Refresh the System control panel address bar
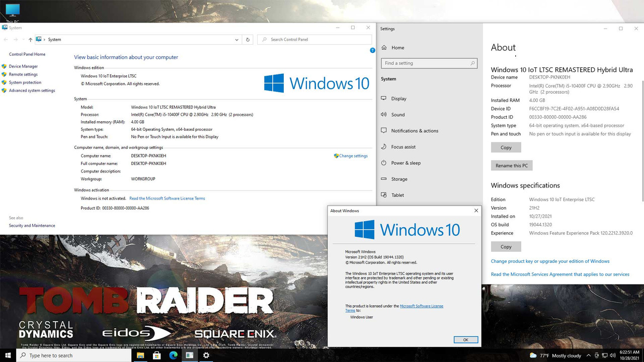 pos(248,39)
